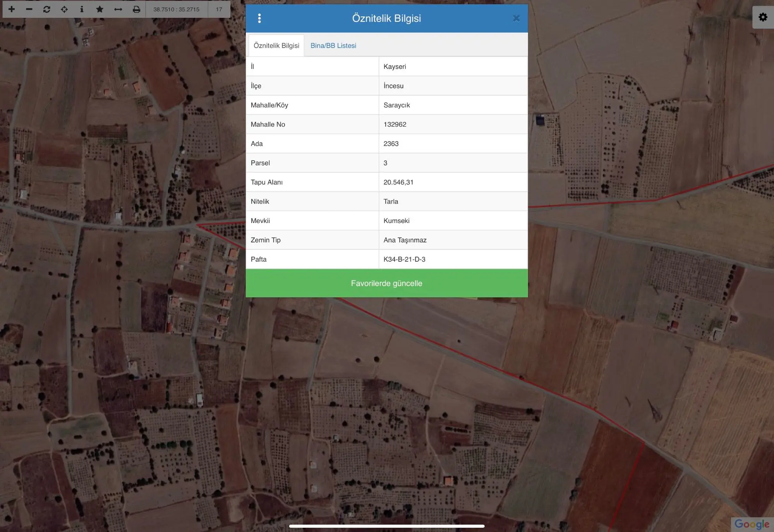Click the zoom level 17 indicator

(219, 9)
